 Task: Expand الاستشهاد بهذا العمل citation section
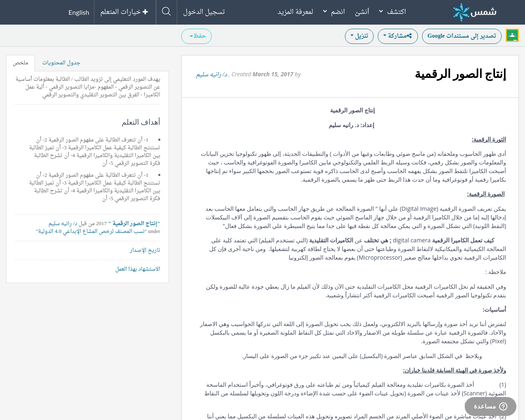point(138,269)
